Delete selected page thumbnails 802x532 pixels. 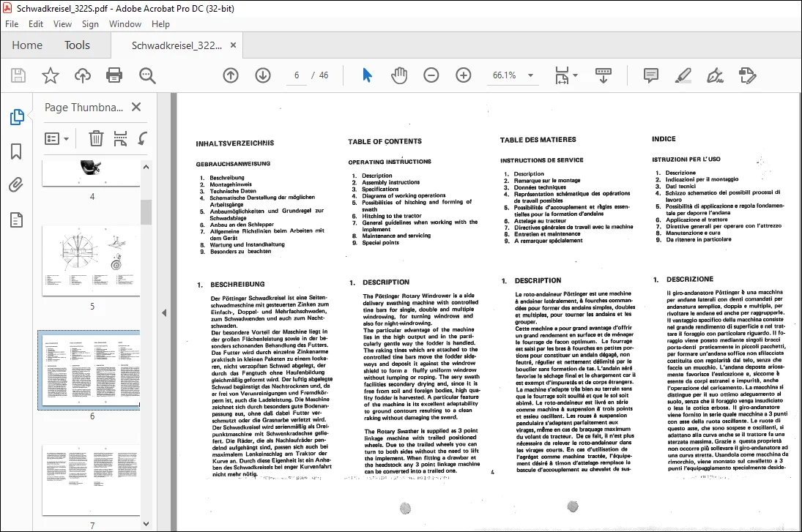[x=96, y=138]
